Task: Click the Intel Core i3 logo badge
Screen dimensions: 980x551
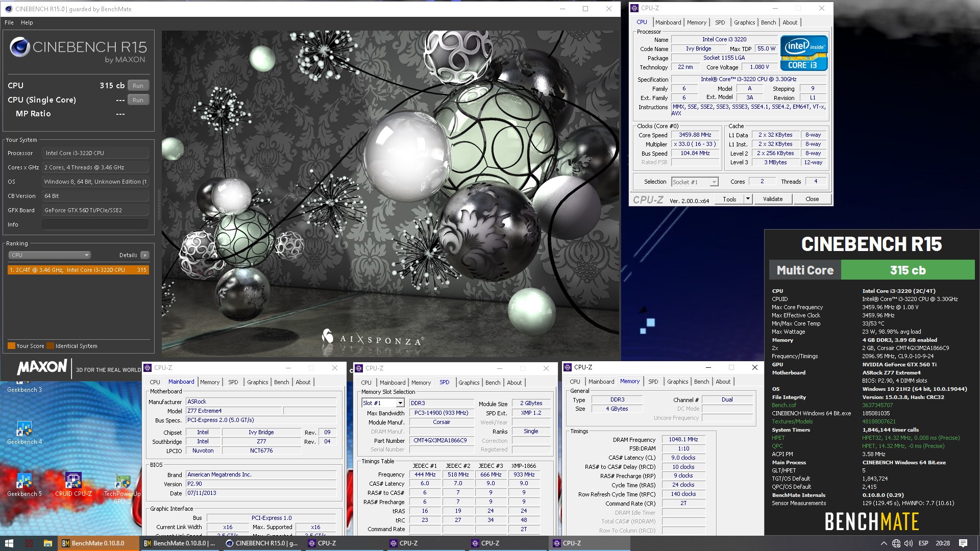Action: coord(804,53)
